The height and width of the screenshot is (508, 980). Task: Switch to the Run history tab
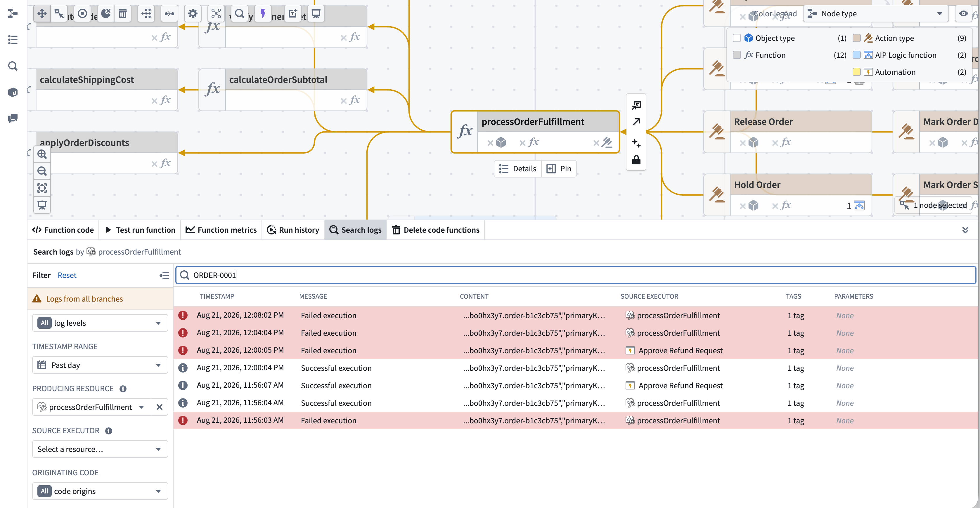[293, 230]
